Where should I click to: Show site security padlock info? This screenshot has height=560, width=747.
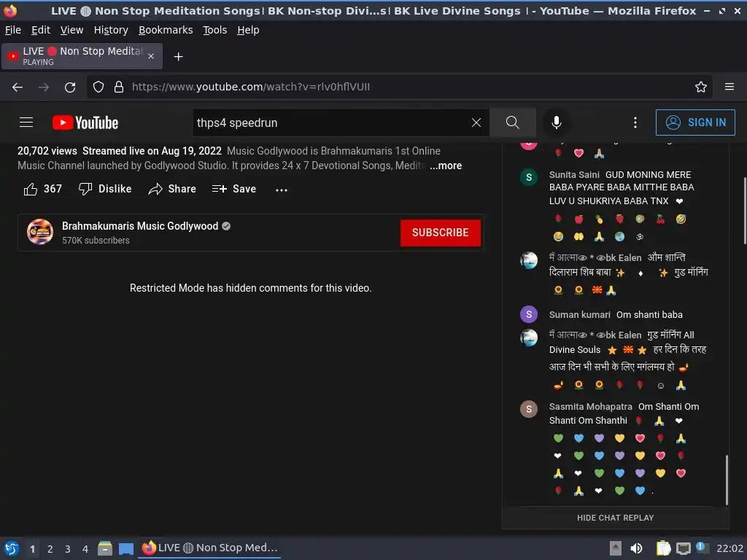[x=119, y=87]
